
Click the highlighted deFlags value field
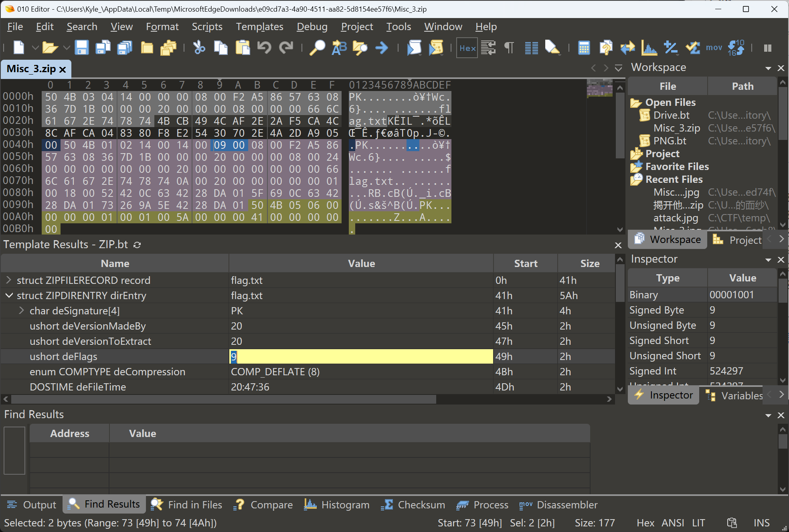[x=361, y=356]
